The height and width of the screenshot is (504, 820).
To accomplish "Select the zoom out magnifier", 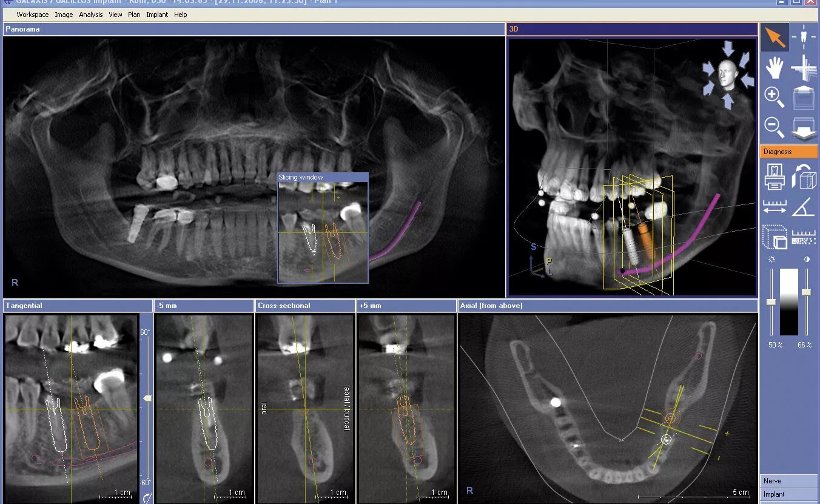I will (x=775, y=127).
